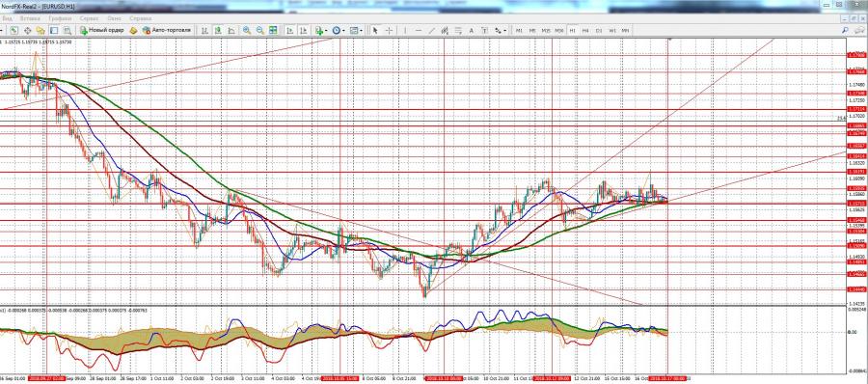Open the periods clock dropdown
Image resolution: width=868 pixels, height=384 pixels.
point(339,31)
